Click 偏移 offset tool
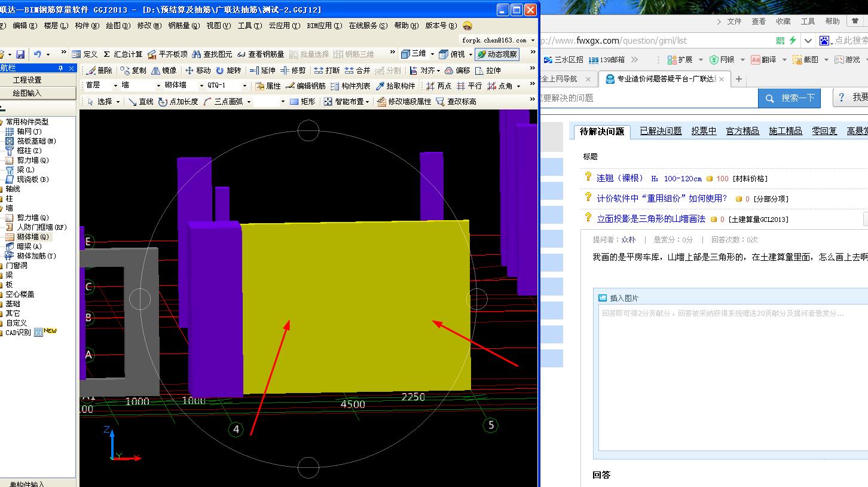This screenshot has width=868, height=487. click(457, 71)
